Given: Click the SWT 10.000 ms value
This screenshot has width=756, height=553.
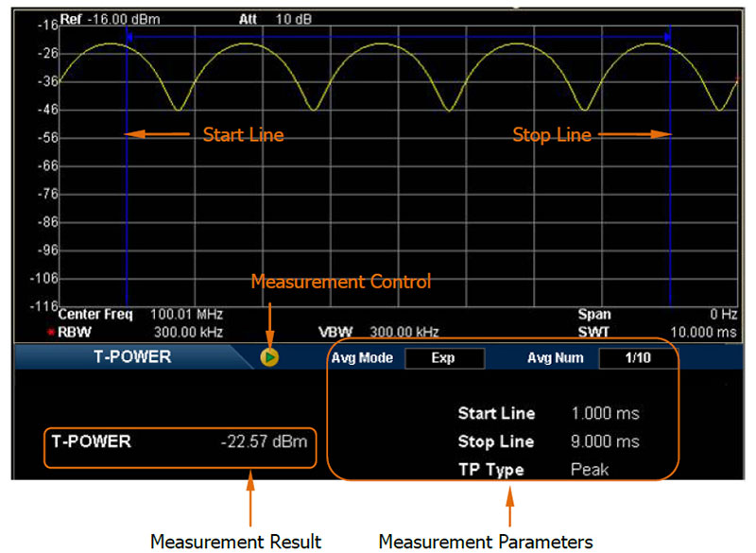Looking at the screenshot, I should tap(703, 332).
